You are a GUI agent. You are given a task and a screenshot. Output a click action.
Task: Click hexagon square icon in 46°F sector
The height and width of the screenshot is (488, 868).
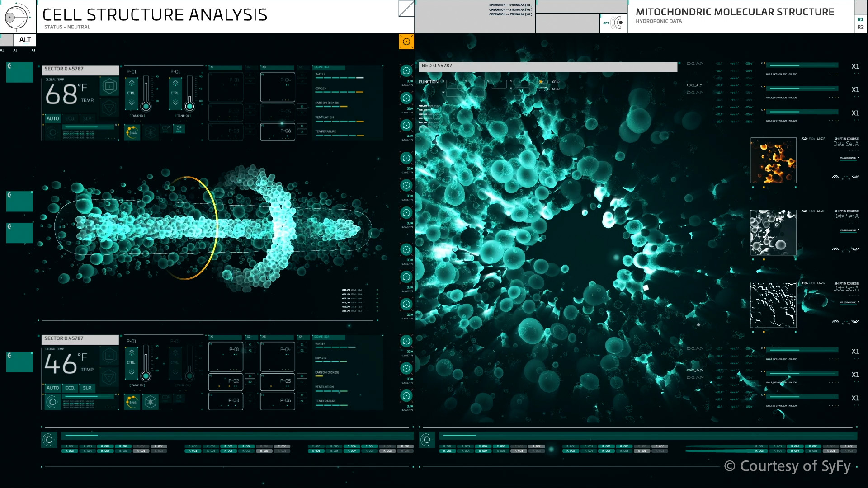pos(109,356)
